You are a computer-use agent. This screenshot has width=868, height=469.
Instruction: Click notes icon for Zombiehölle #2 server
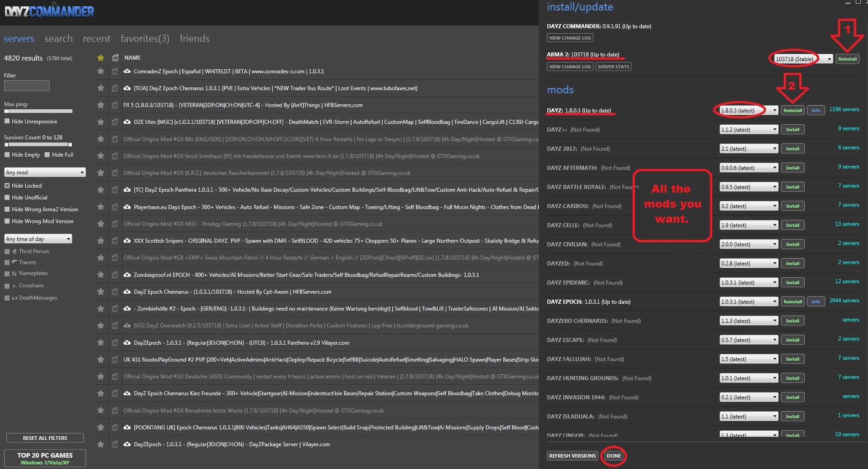[115, 308]
